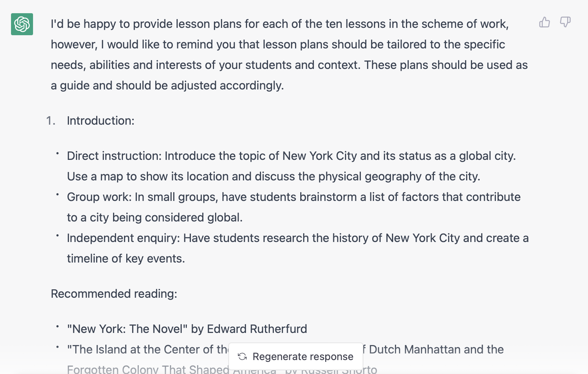The image size is (588, 374).
Task: Click the thumbs up feedback icon
Action: tap(544, 22)
